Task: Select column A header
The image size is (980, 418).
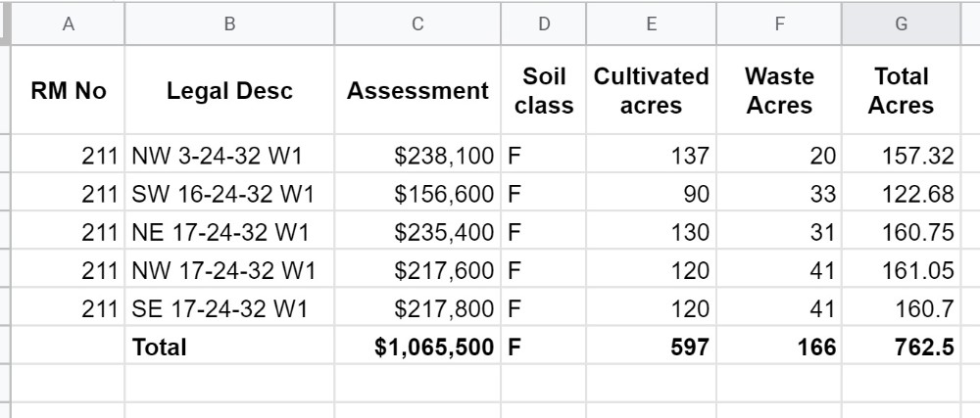Action: click(69, 23)
